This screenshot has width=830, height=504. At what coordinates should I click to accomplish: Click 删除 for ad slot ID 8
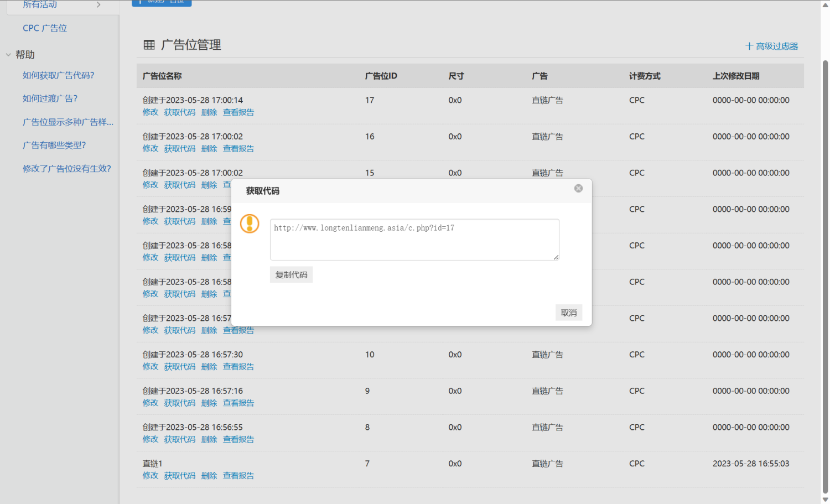click(209, 439)
